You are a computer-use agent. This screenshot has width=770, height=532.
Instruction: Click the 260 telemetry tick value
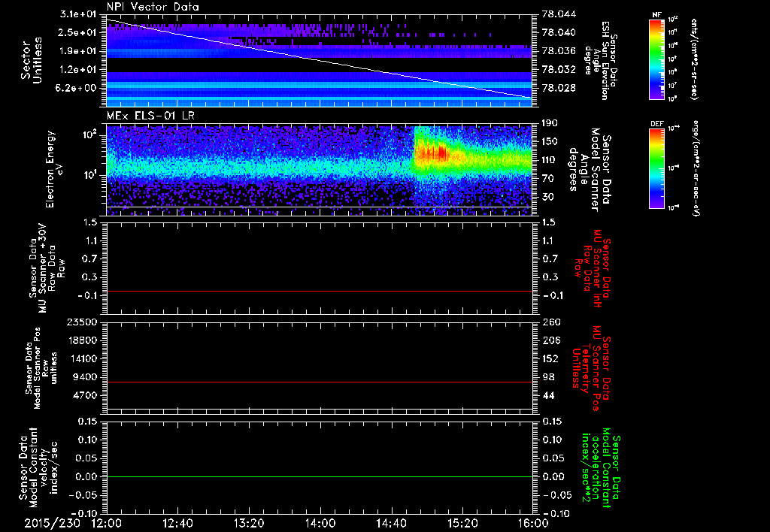click(x=550, y=322)
